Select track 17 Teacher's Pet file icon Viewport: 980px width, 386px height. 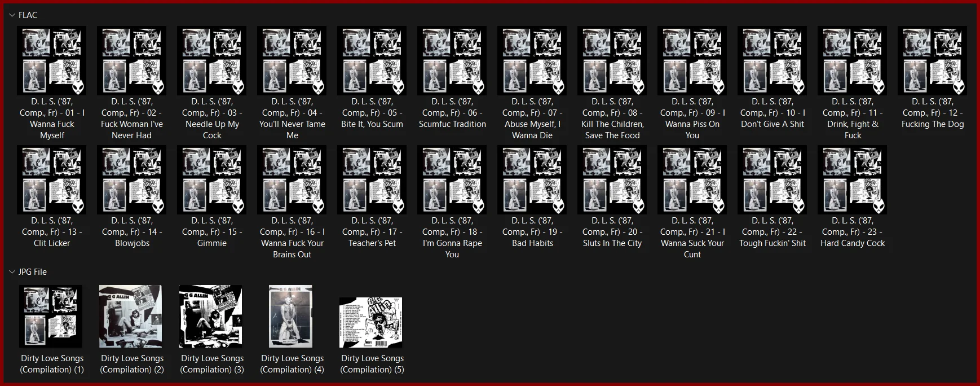pyautogui.click(x=372, y=179)
